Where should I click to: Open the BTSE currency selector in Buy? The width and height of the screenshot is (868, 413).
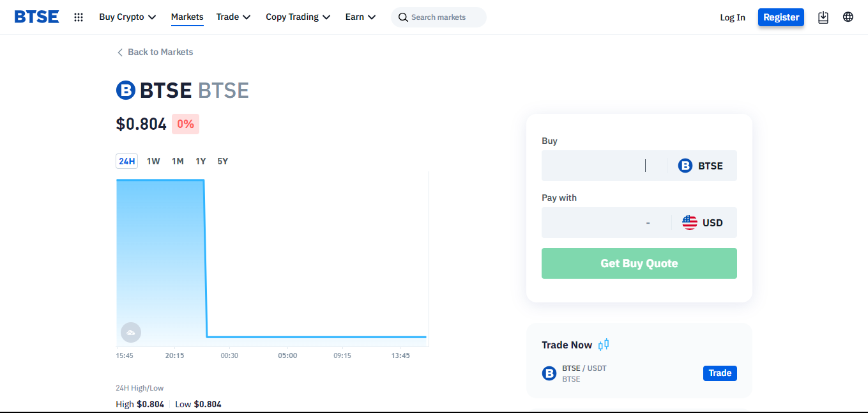(701, 166)
